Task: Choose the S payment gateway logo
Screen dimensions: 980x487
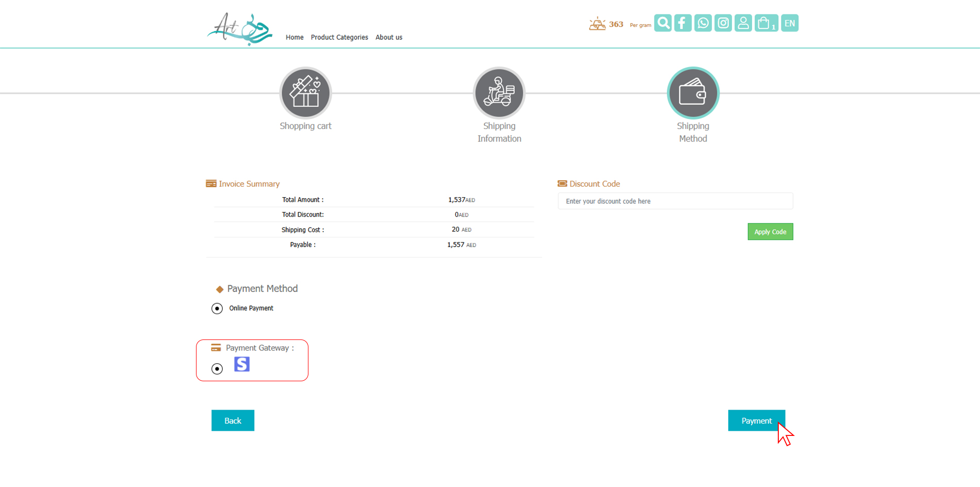Action: pos(242,364)
